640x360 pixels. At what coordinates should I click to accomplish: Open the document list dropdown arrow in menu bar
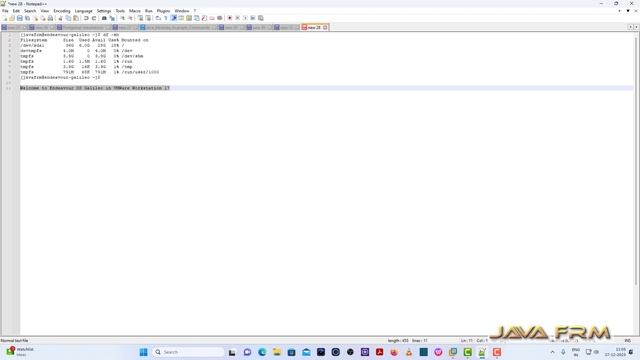pos(628,11)
